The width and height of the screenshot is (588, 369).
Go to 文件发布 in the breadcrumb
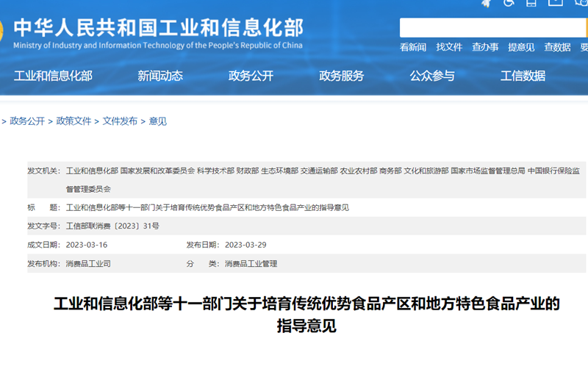tap(120, 121)
